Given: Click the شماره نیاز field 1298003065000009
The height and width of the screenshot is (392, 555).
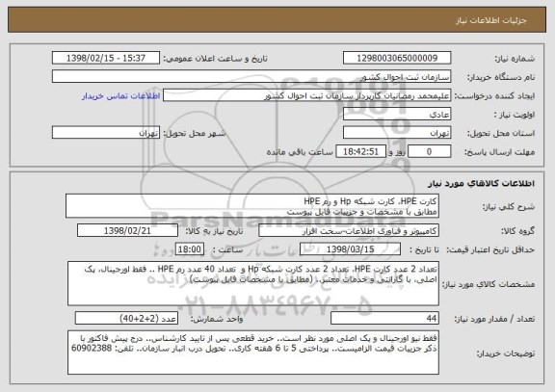Looking at the screenshot, I should click(x=397, y=58).
